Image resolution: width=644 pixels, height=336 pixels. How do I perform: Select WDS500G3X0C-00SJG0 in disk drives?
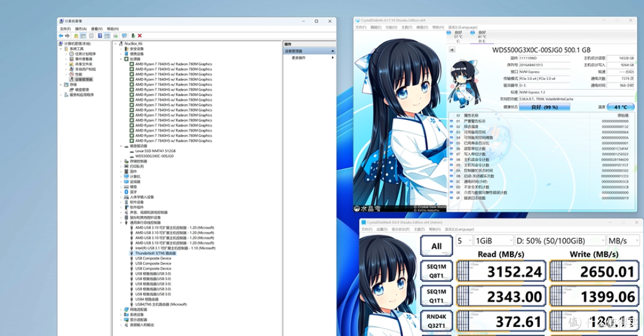pos(154,156)
